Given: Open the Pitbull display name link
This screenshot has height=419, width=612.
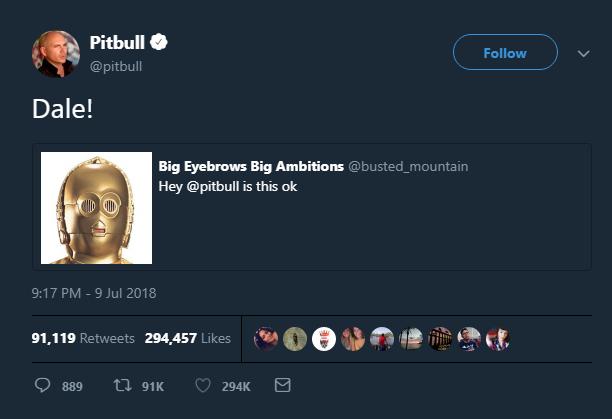Looking at the screenshot, I should point(117,43).
